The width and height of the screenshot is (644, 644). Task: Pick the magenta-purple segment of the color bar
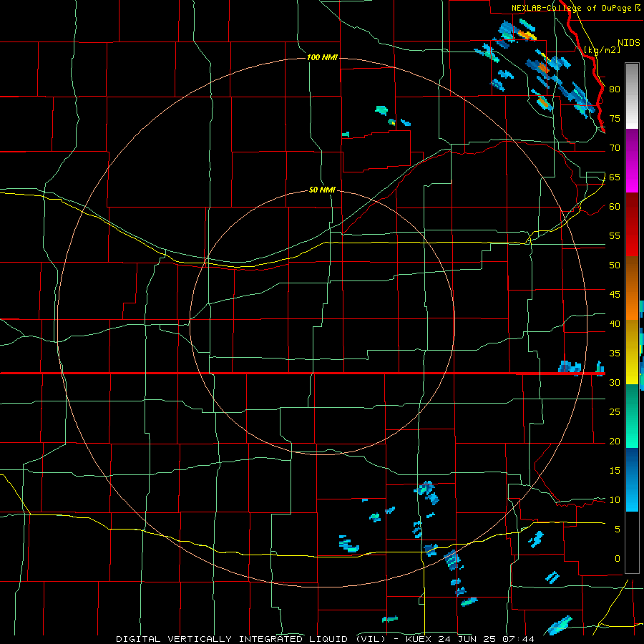pos(632,161)
